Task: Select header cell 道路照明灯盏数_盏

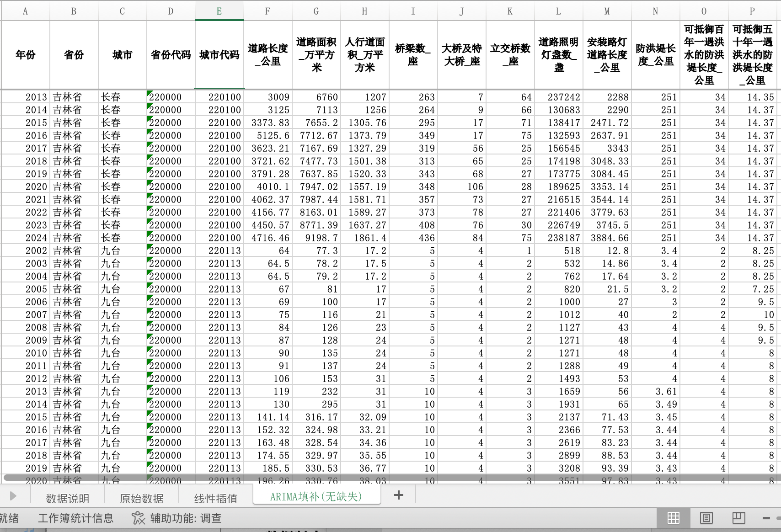Action: point(559,55)
